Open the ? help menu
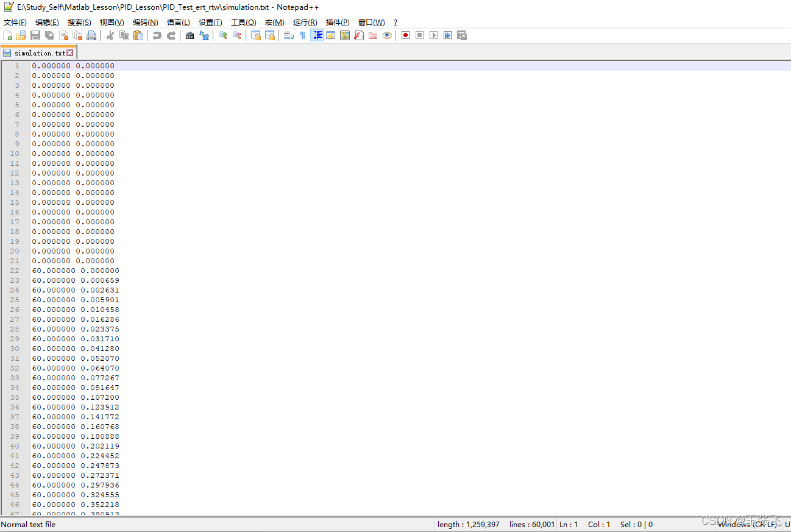This screenshot has width=791, height=532. pyautogui.click(x=395, y=23)
